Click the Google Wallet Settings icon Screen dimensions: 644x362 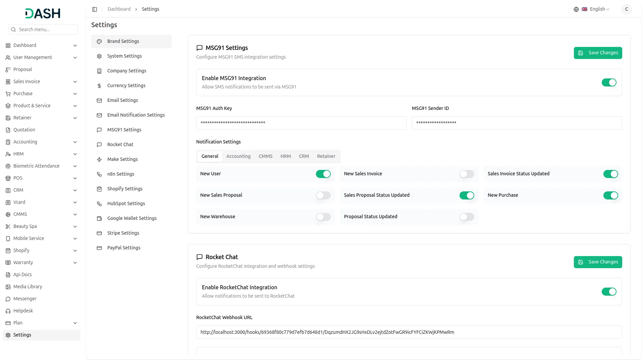[99, 219]
